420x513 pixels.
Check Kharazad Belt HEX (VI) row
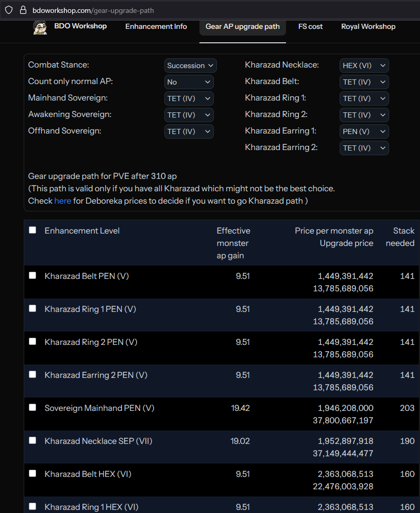point(32,473)
